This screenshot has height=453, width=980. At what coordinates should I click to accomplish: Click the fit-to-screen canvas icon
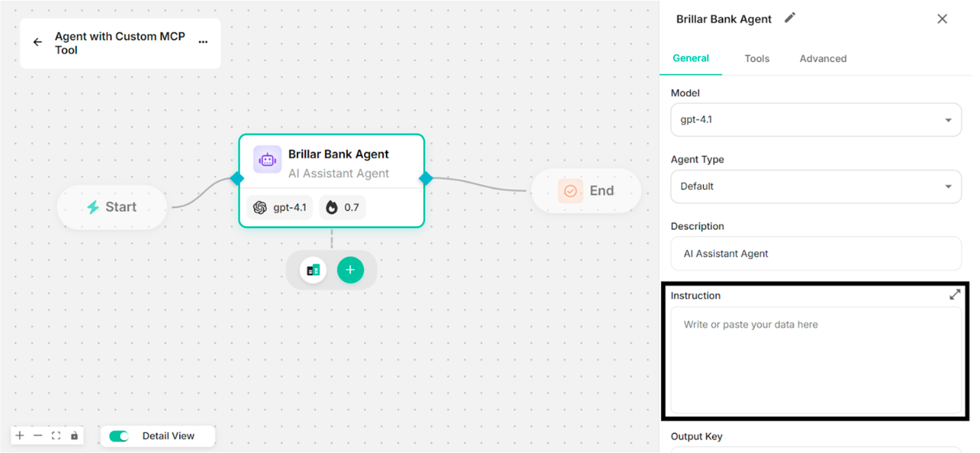56,436
